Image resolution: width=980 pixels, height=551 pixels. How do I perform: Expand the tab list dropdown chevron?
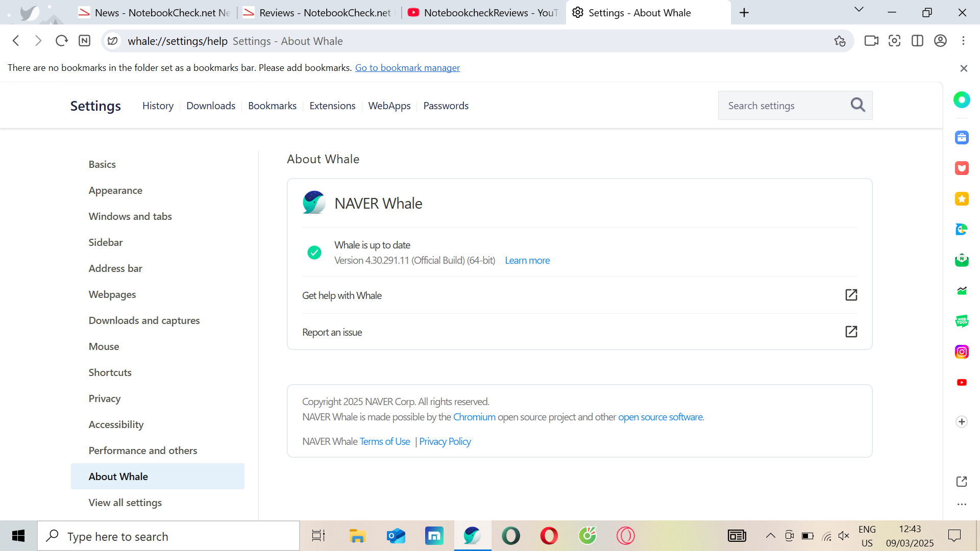859,10
